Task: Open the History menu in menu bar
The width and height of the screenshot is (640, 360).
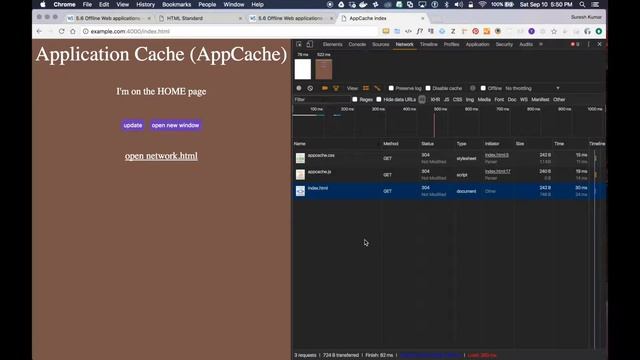Action: click(145, 4)
